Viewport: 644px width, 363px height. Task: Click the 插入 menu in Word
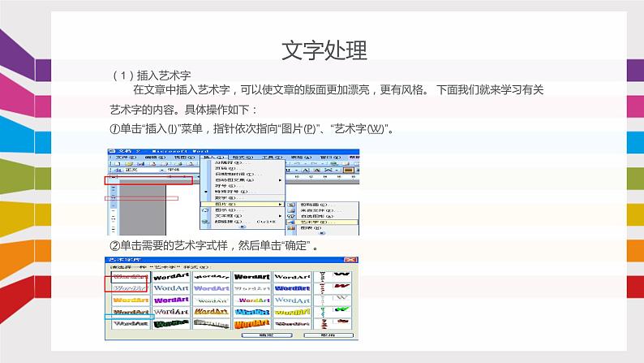click(x=213, y=157)
